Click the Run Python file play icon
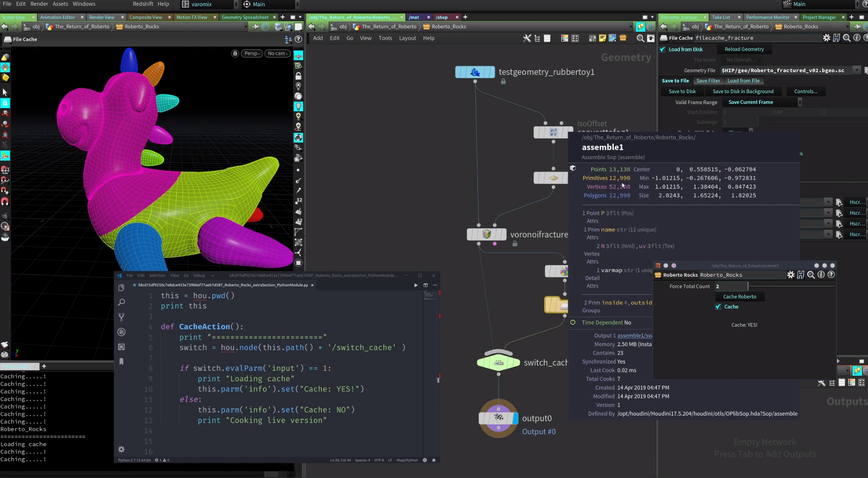Image resolution: width=868 pixels, height=478 pixels. pyautogui.click(x=415, y=285)
